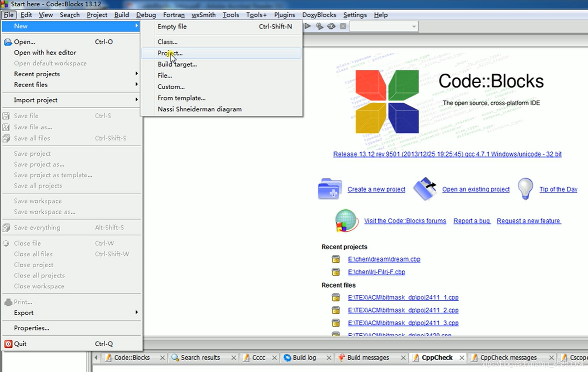Click the Tip of the Day lightbulb icon
The width and height of the screenshot is (588, 372).
525,189
